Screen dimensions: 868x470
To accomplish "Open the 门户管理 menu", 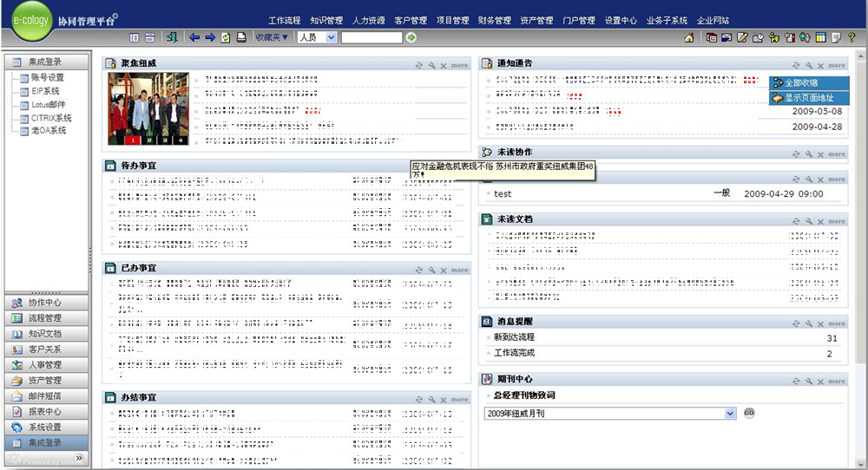I will [x=579, y=21].
